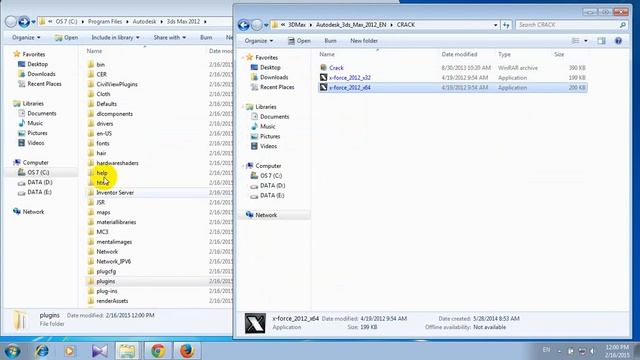Screen dimensions: 640x360
Task: Sort by the Size column in the CRACK window
Action: pos(559,54)
